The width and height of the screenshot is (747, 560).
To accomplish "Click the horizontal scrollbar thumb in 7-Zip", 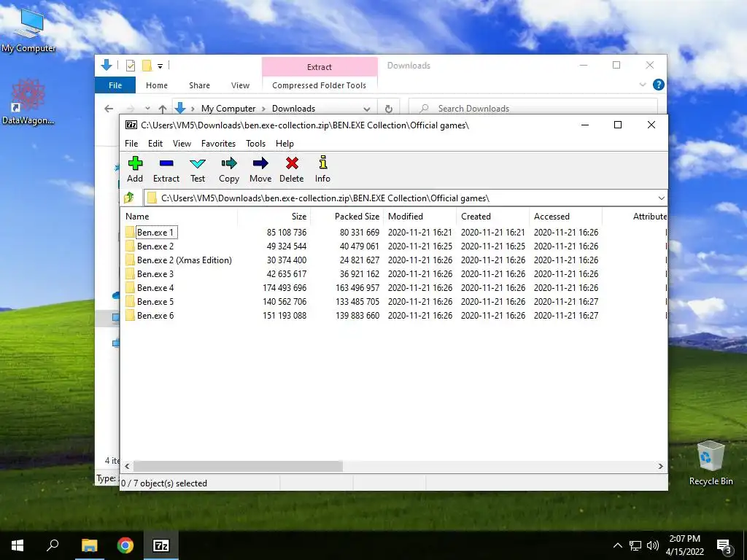I will (x=239, y=466).
